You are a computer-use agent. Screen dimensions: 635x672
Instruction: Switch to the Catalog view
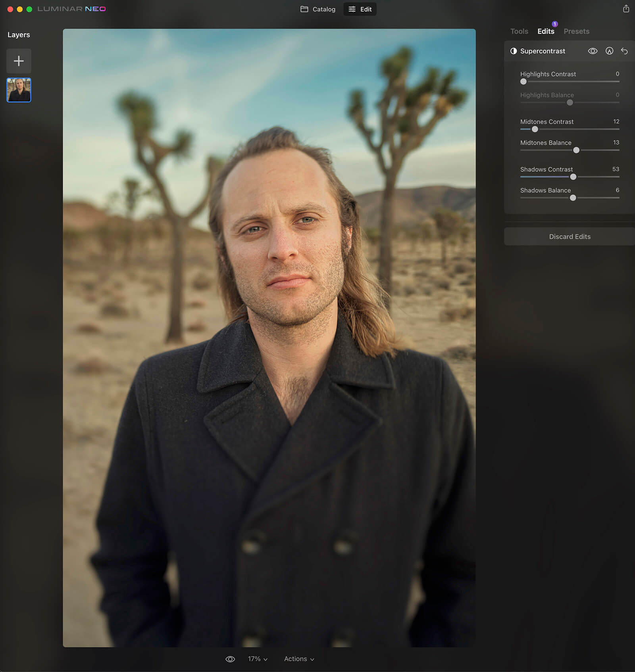pos(318,9)
